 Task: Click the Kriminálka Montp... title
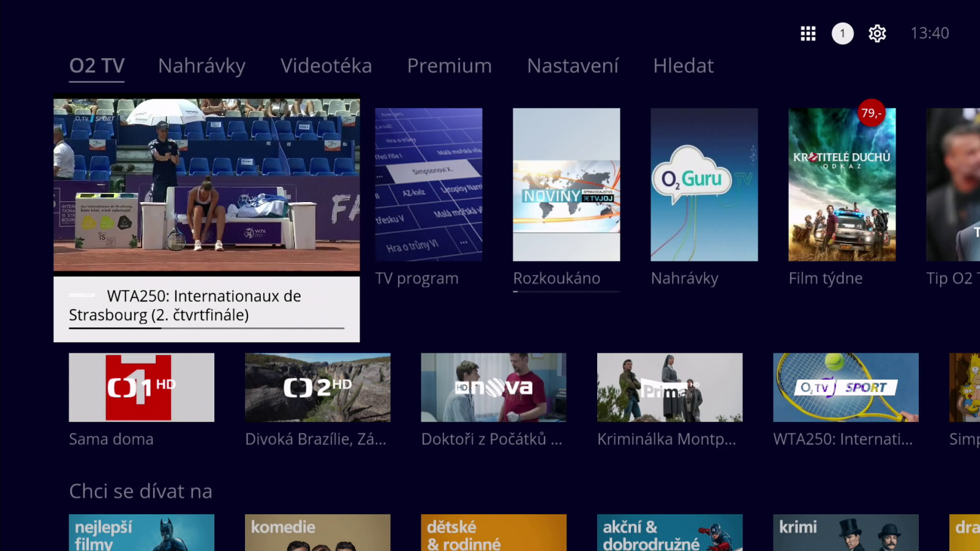(x=666, y=439)
